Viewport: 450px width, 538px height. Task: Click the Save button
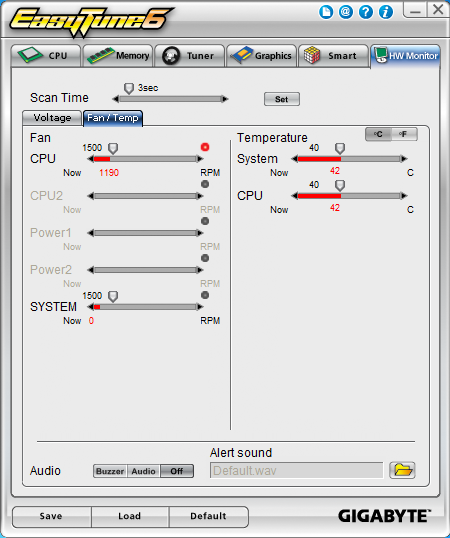tap(51, 516)
